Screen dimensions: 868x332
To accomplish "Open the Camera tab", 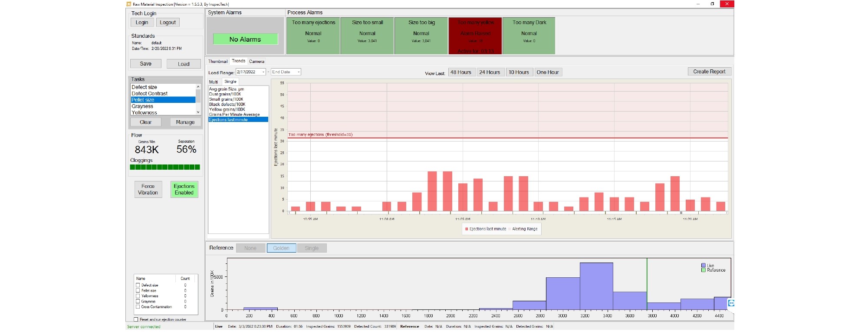I will pyautogui.click(x=256, y=61).
